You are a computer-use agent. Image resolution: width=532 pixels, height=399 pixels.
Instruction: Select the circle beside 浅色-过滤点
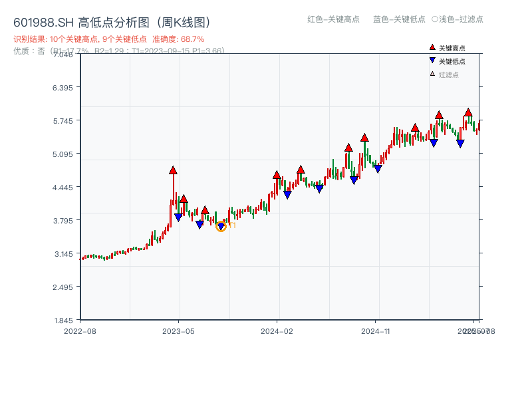click(x=435, y=19)
